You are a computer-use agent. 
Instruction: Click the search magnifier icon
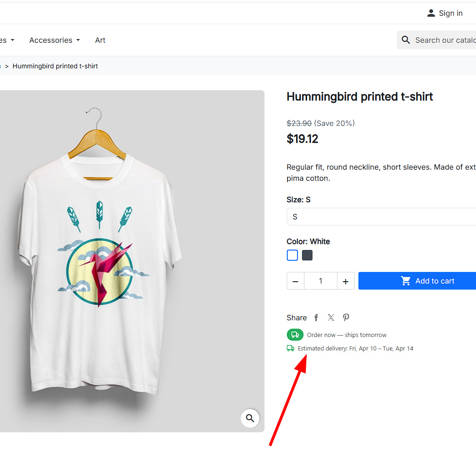click(406, 40)
